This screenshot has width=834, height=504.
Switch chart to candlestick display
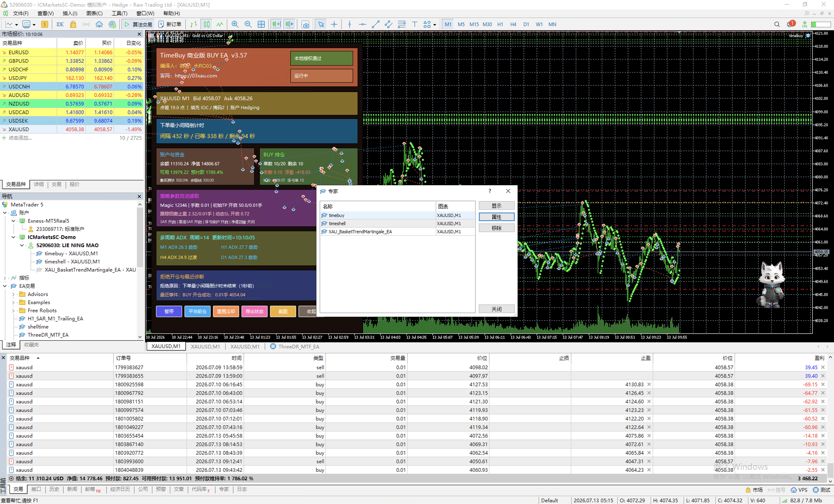(207, 24)
